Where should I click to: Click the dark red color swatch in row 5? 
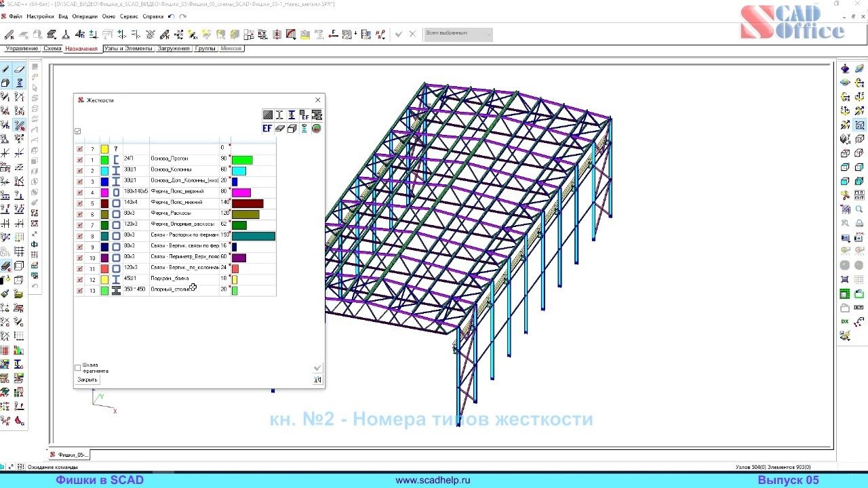[104, 203]
